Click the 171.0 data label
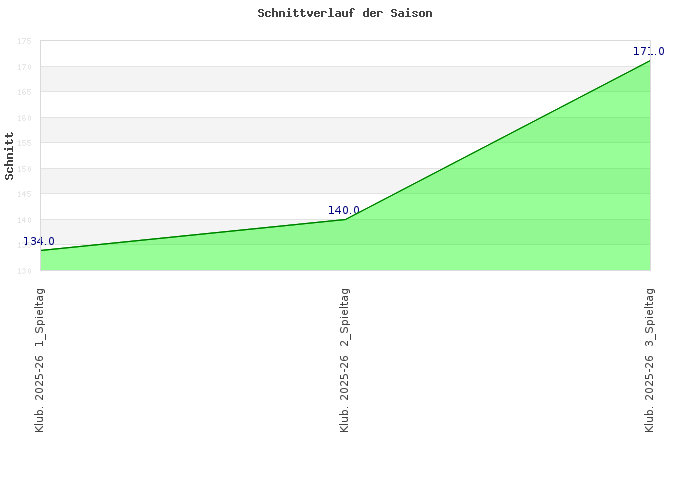Screen dimensions: 690x500 click(x=648, y=51)
